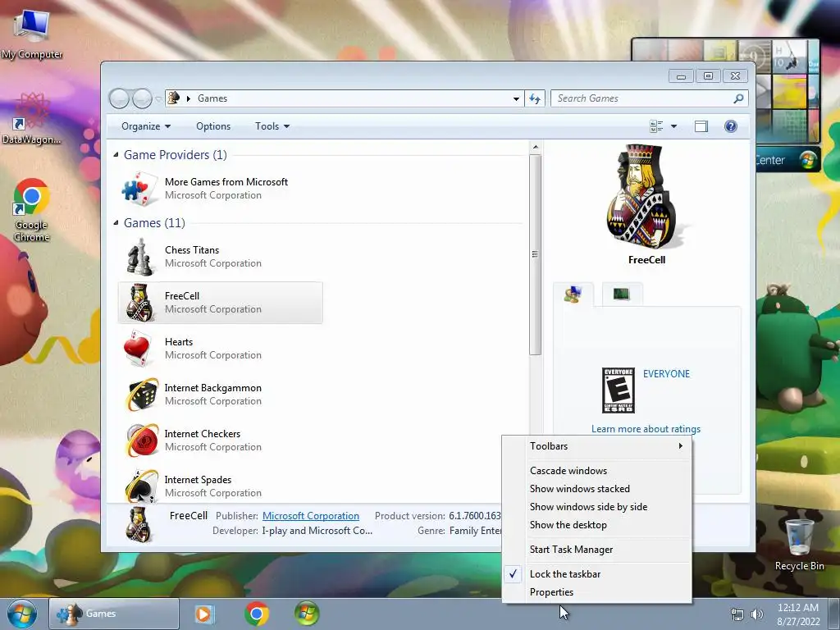Open the network tray icon

click(x=737, y=614)
